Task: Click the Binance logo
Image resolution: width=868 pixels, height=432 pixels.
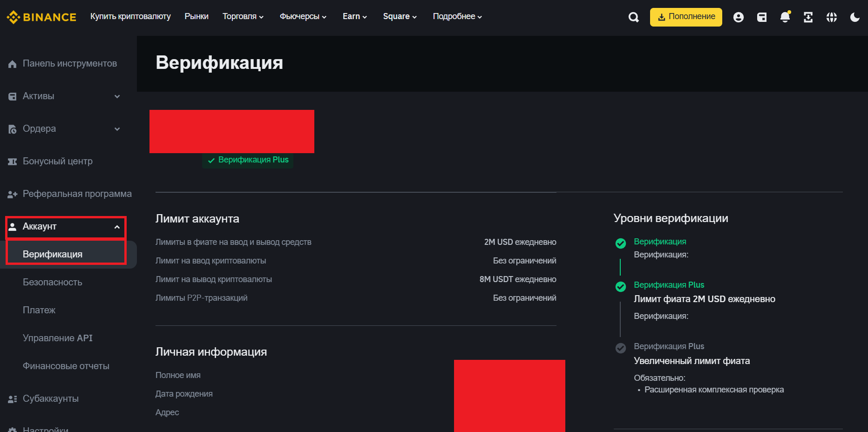Action: (41, 17)
